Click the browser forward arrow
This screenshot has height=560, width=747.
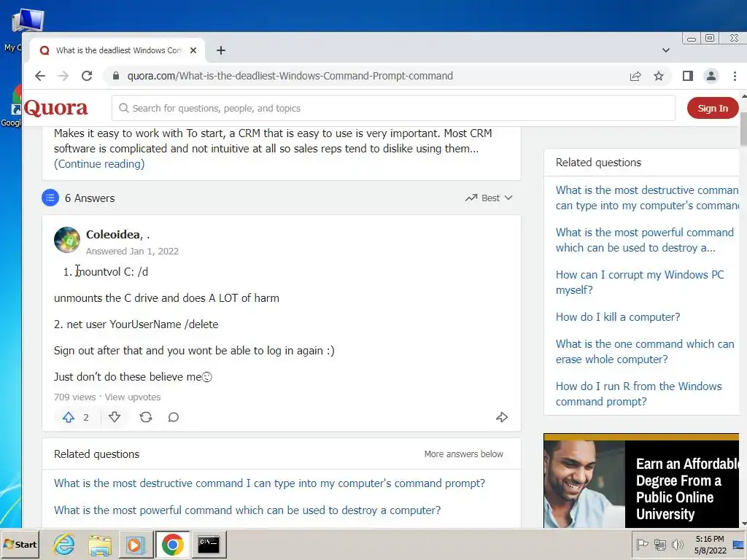click(x=63, y=76)
